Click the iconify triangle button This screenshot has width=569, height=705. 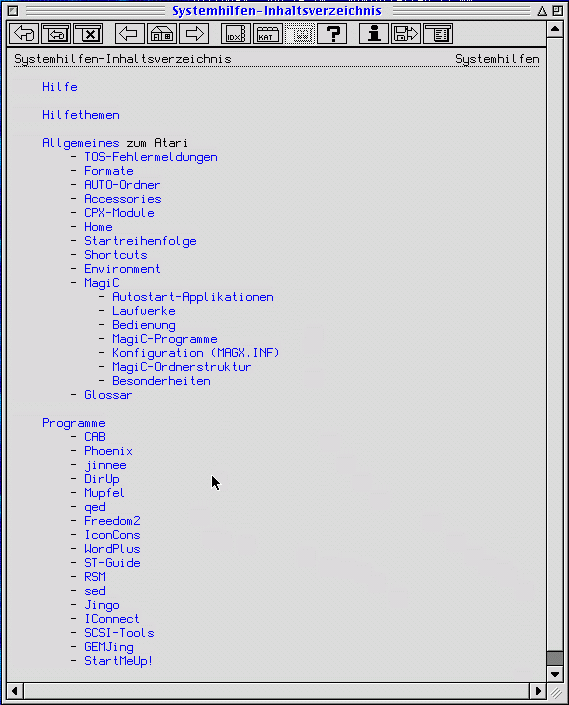tap(542, 11)
